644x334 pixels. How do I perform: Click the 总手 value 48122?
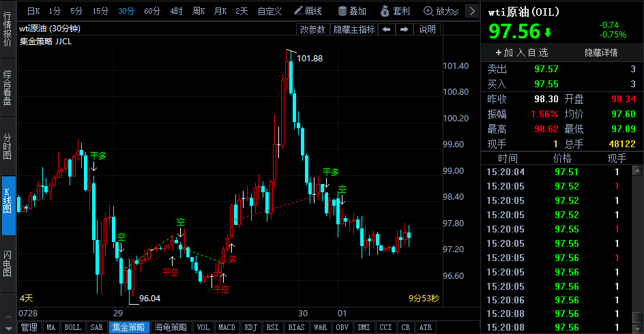pyautogui.click(x=622, y=144)
